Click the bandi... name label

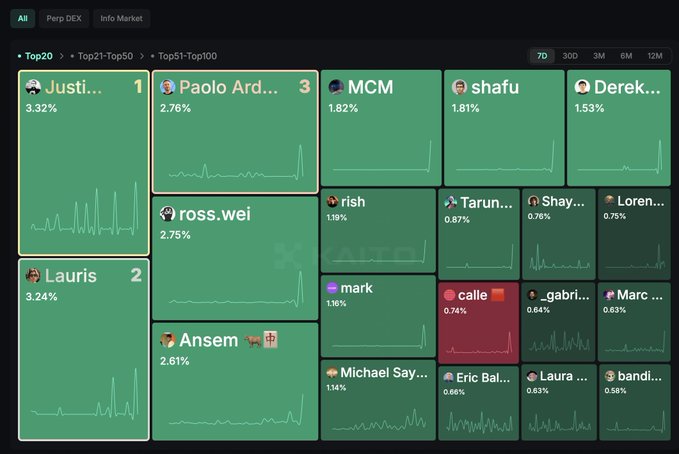(640, 376)
